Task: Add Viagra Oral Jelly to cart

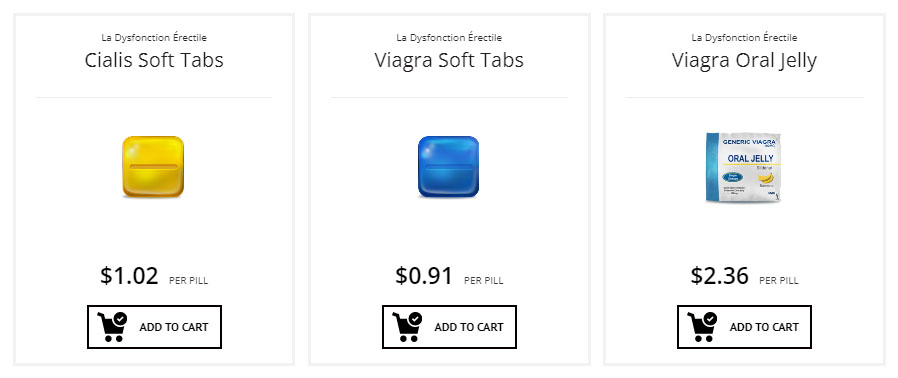Action: point(744,327)
